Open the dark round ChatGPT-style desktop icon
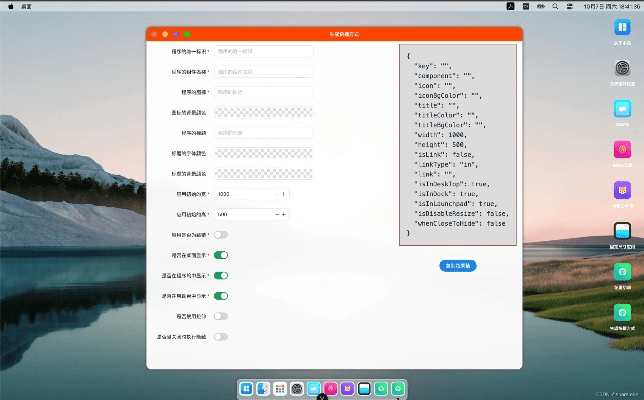Image resolution: width=644 pixels, height=400 pixels. (622, 68)
